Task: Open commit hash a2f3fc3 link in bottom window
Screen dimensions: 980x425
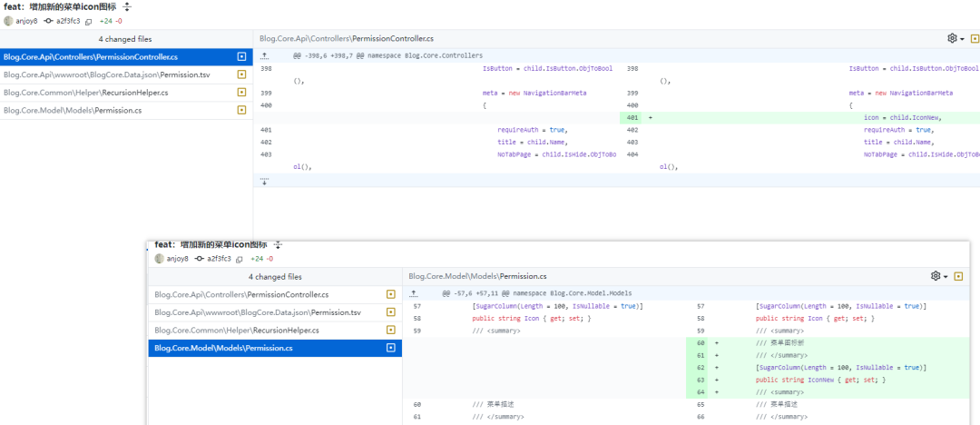Action: pyautogui.click(x=220, y=259)
